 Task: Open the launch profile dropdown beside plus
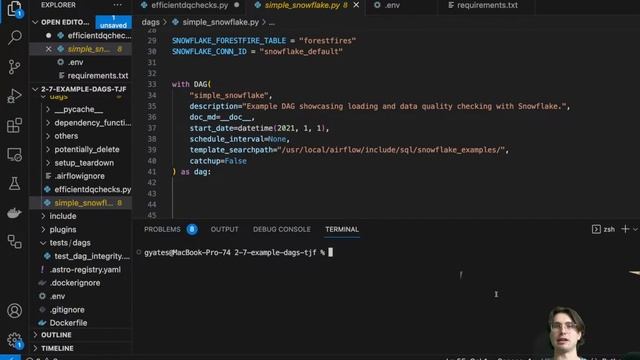click(635, 229)
